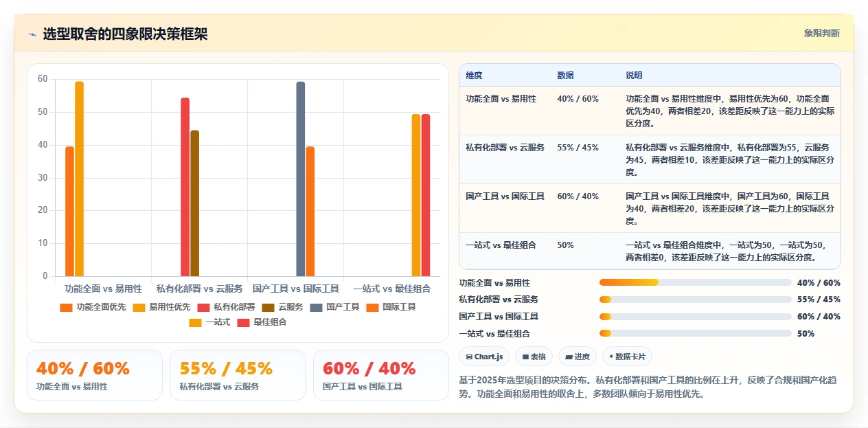
Task: Click the 表格 tag chip
Action: point(534,357)
